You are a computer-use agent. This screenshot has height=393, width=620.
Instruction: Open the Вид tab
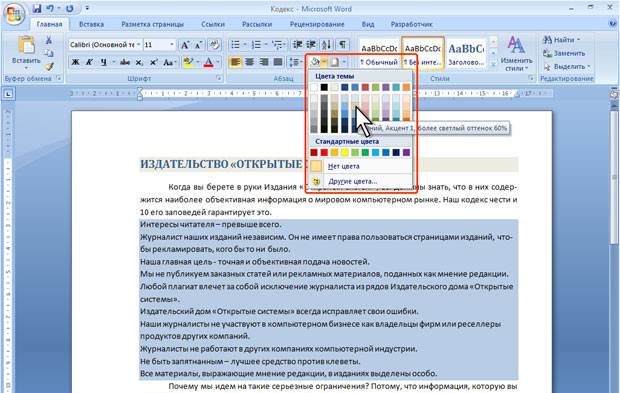click(368, 24)
